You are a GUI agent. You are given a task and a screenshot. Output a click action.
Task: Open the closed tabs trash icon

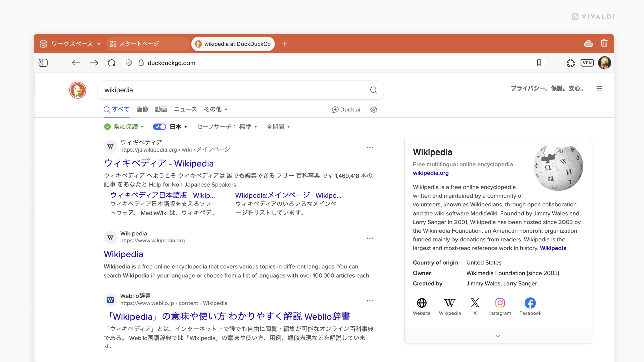pos(604,43)
